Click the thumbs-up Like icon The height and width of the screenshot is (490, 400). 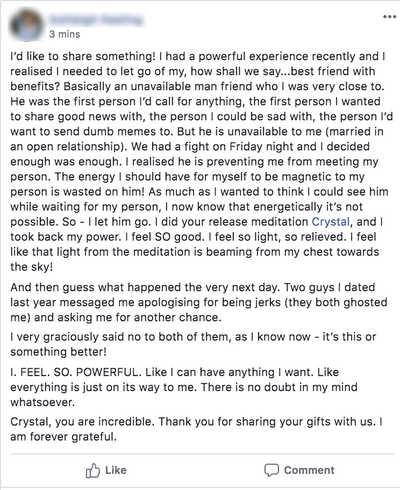pos(93,470)
